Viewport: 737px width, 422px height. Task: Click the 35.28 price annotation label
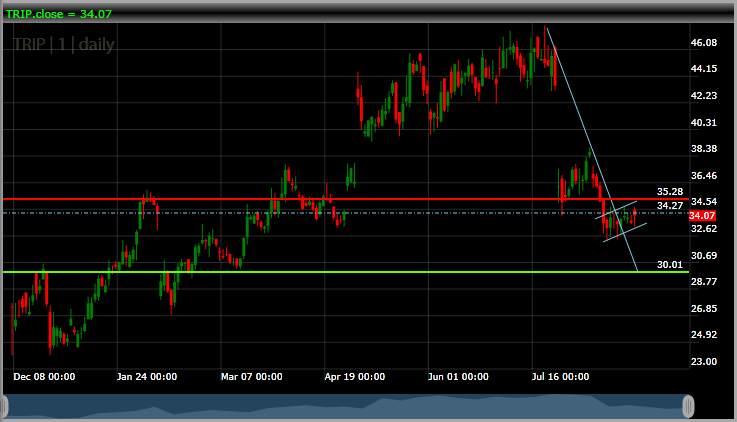tap(669, 191)
